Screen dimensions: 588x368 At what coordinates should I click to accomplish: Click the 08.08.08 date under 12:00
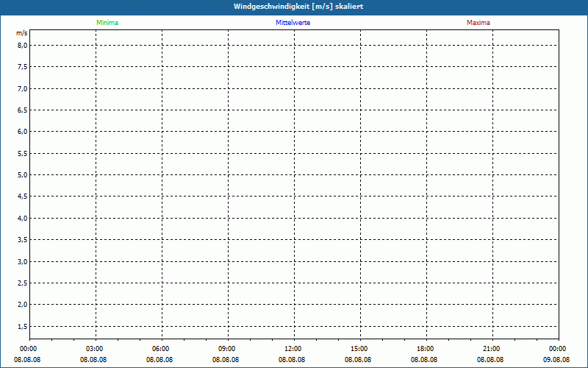point(292,360)
